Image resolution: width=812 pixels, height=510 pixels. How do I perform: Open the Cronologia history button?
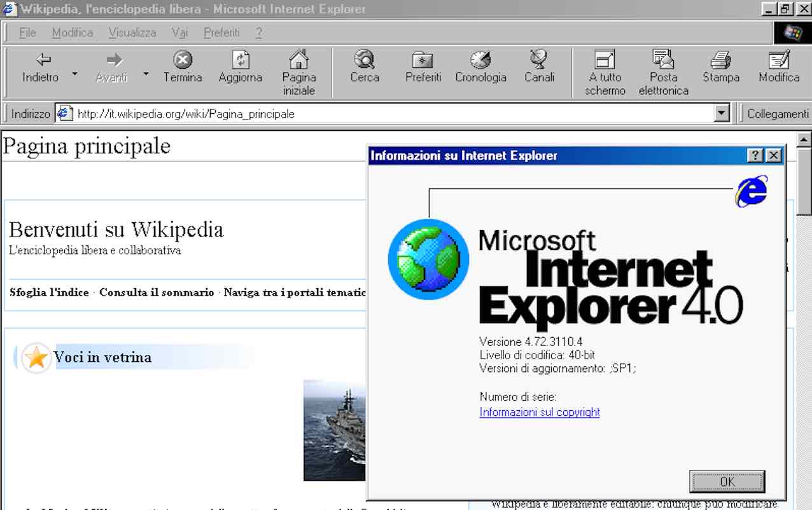click(x=481, y=68)
